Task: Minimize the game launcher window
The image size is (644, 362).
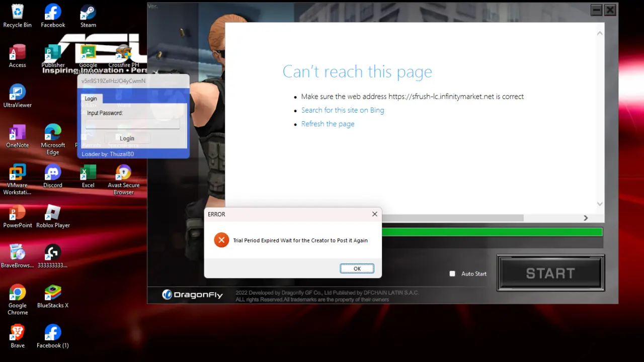Action: [x=597, y=10]
